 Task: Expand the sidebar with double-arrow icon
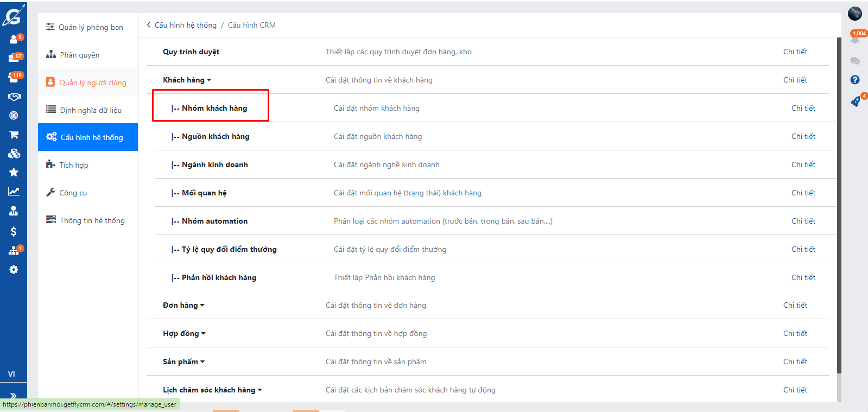[x=14, y=396]
